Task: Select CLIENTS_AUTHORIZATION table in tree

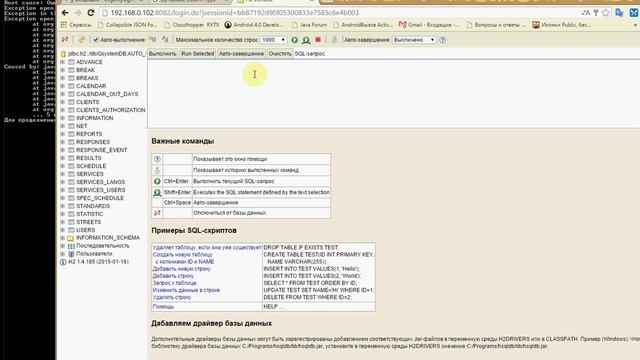Action: (x=111, y=110)
